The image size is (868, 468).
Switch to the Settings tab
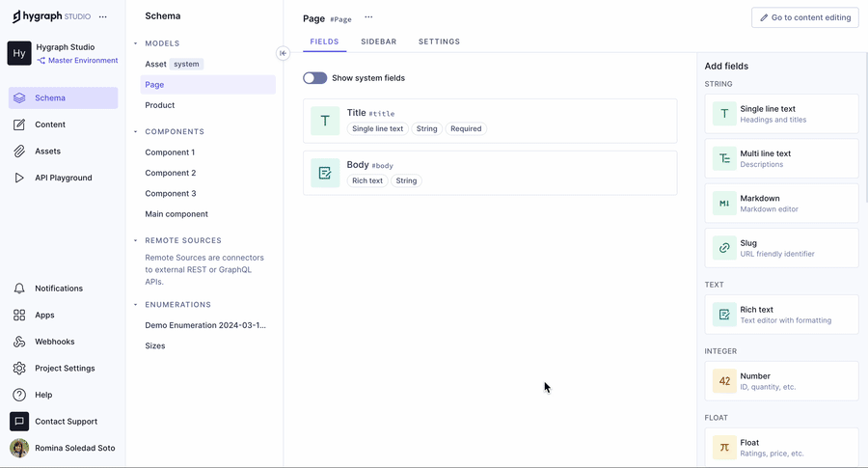tap(439, 42)
